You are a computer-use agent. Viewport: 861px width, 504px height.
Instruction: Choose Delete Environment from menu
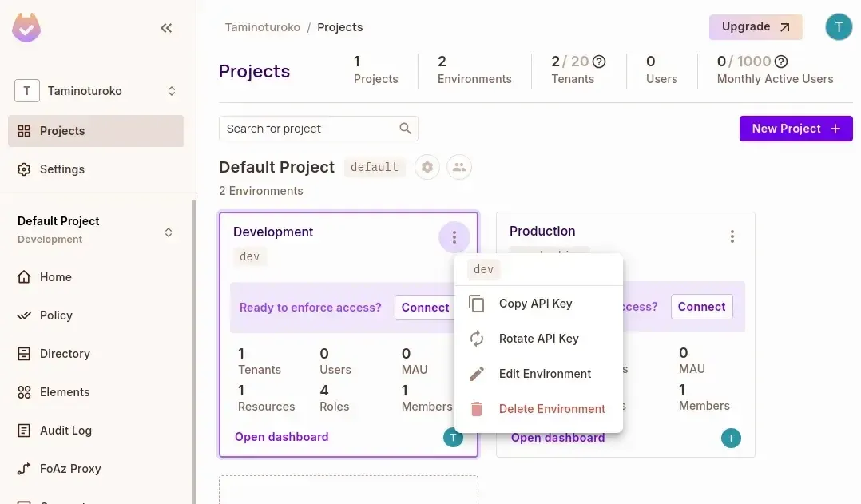[x=552, y=409]
